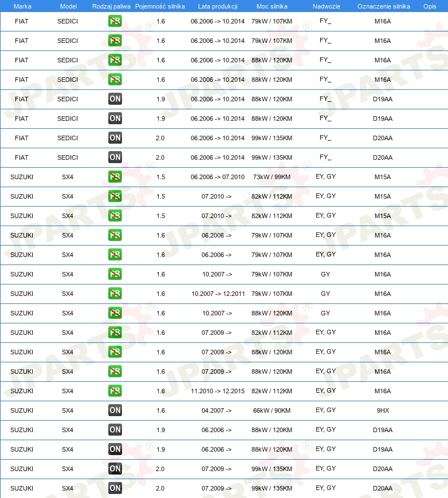Click the Lata produkcji column header
Image resolution: width=448 pixels, height=498 pixels.
tap(218, 6)
